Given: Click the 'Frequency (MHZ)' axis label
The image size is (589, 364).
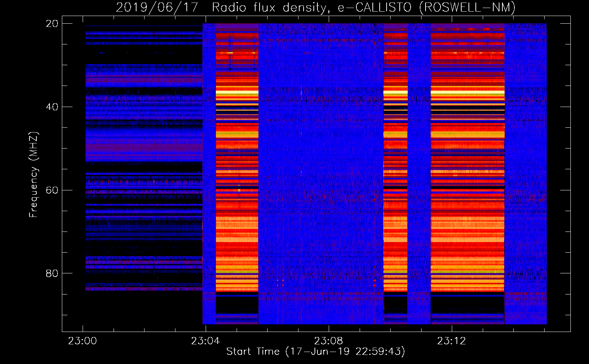Looking at the screenshot, I should pyautogui.click(x=33, y=175).
